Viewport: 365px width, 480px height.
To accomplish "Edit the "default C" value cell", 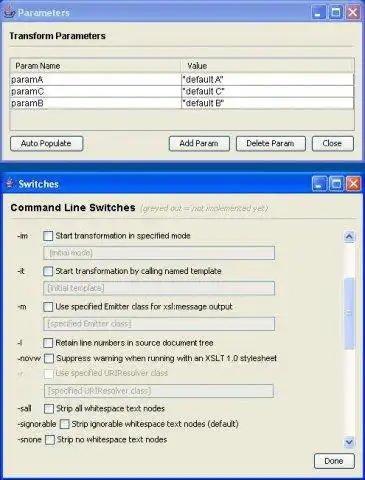I will [x=267, y=91].
